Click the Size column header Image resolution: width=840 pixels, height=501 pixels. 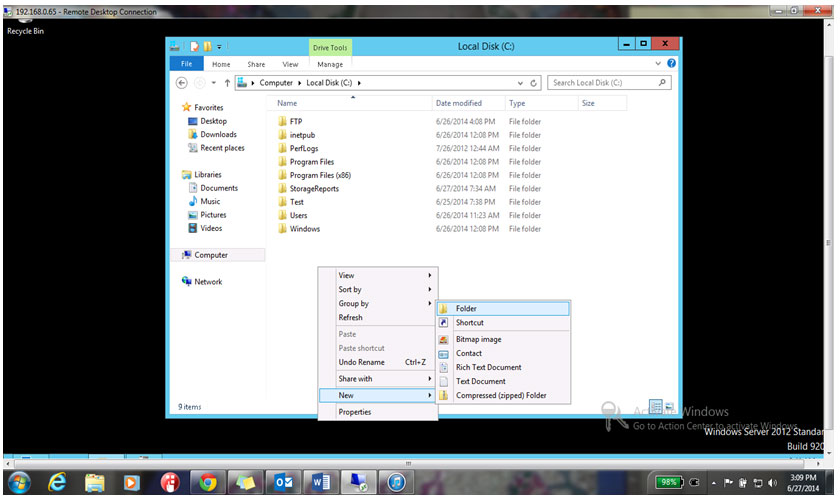pyautogui.click(x=602, y=103)
